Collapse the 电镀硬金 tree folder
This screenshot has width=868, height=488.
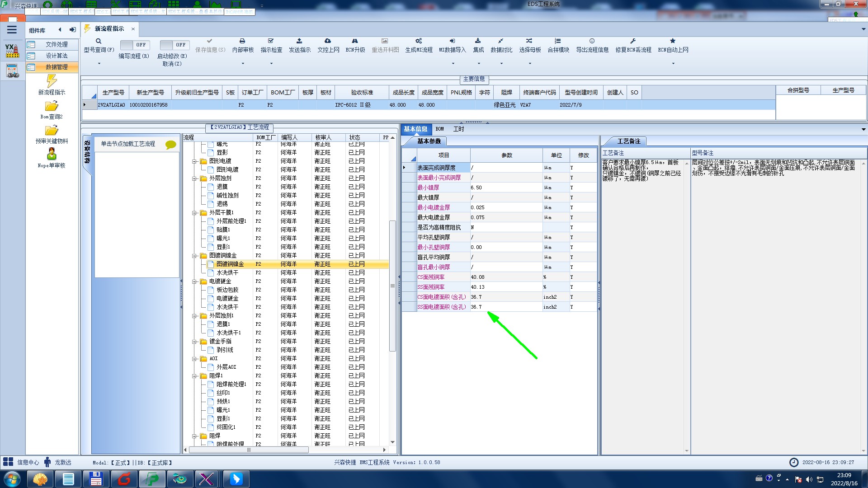click(x=194, y=282)
